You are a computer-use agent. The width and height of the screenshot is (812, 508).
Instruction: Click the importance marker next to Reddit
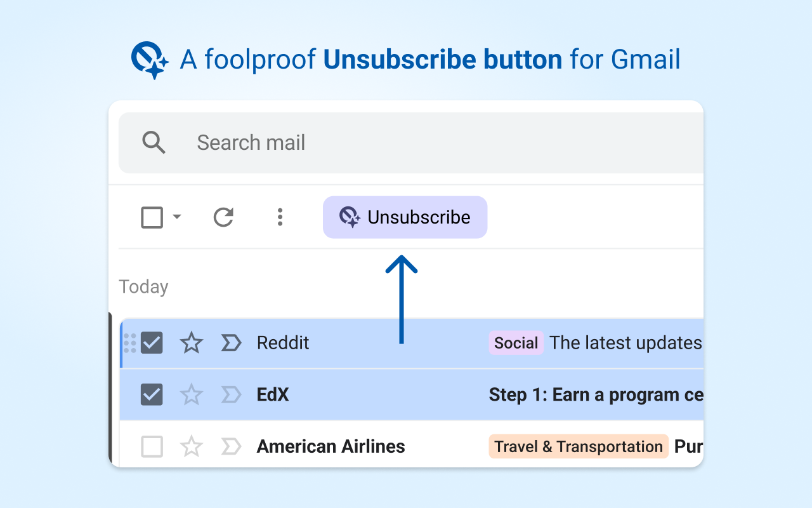pyautogui.click(x=231, y=343)
